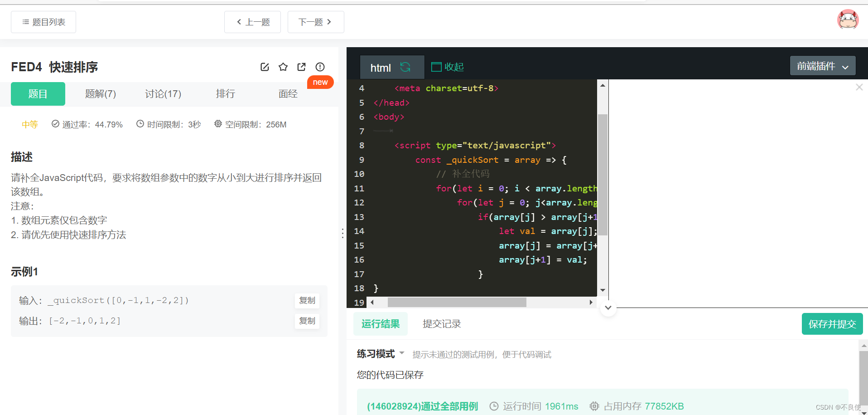Close the preview pane X

tap(859, 87)
